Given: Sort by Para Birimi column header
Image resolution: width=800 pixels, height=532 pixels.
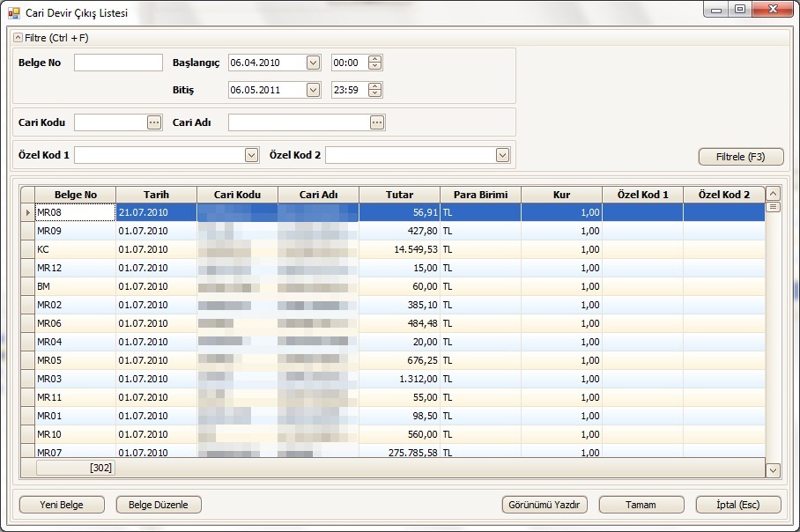Looking at the screenshot, I should pyautogui.click(x=480, y=195).
